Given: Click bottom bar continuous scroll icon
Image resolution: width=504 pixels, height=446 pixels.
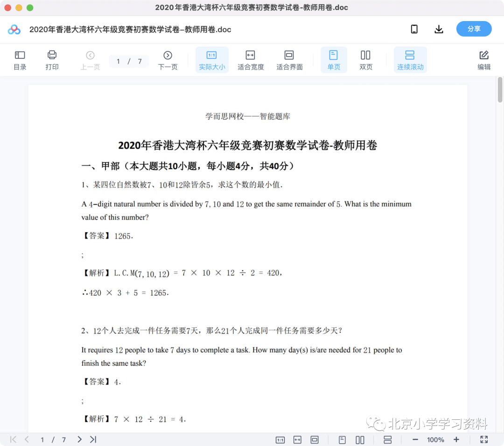Looking at the screenshot, I should 388,439.
